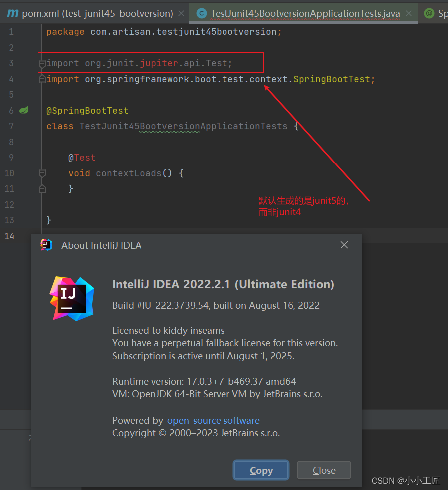Click the IntelliJ IDEA icon in dialog title
Screen dimensions: 448x490
(x=46, y=245)
